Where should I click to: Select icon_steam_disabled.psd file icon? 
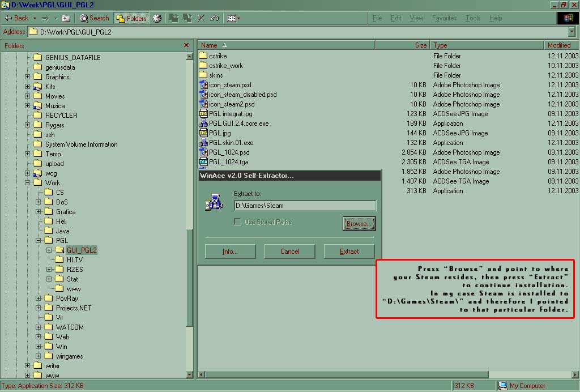click(x=203, y=94)
